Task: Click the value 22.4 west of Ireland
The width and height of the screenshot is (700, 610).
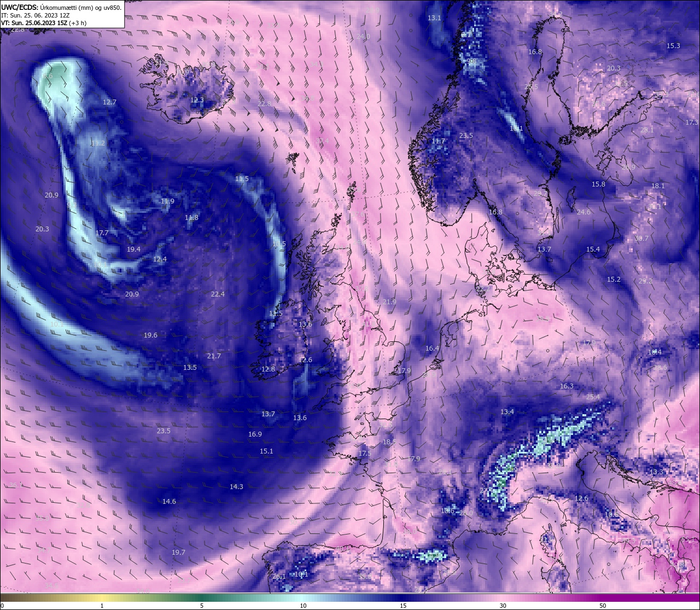Action: click(x=218, y=294)
